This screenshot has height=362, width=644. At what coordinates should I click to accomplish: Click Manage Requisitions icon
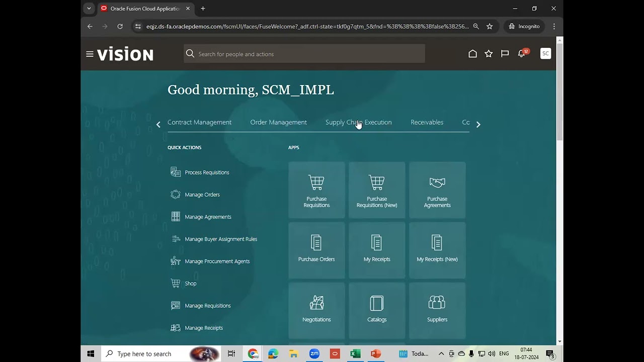(176, 305)
